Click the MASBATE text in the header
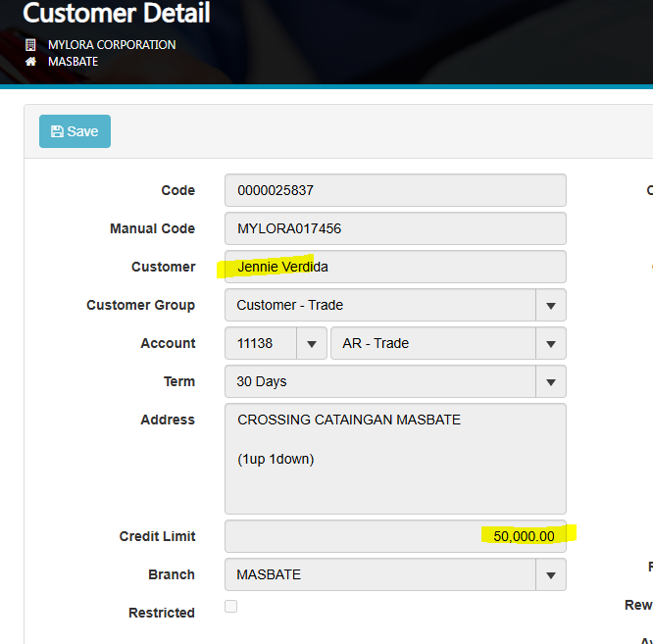 (x=74, y=62)
